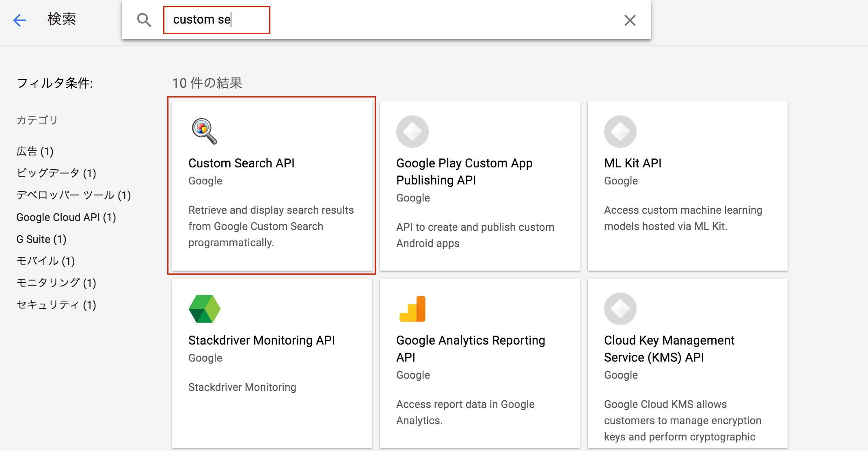Click the ML Kit API placeholder icon
The width and height of the screenshot is (868, 451).
tap(620, 131)
